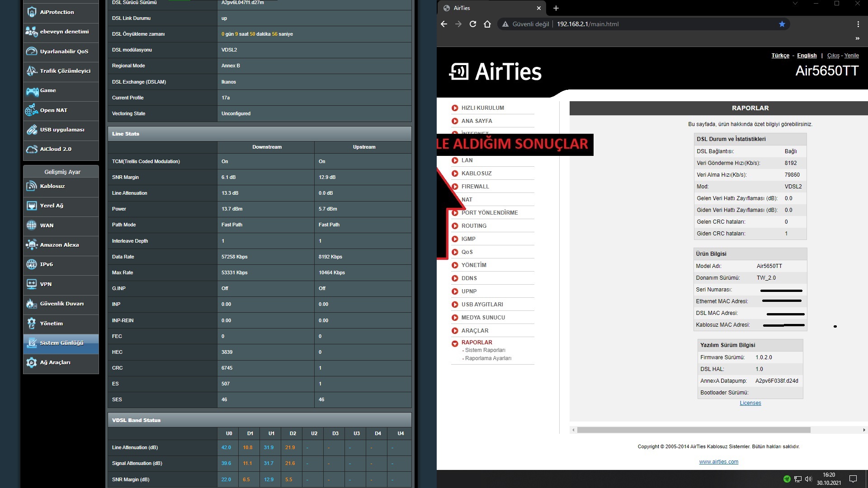The height and width of the screenshot is (488, 868).
Task: Go back in Chrome browser
Action: pyautogui.click(x=444, y=24)
